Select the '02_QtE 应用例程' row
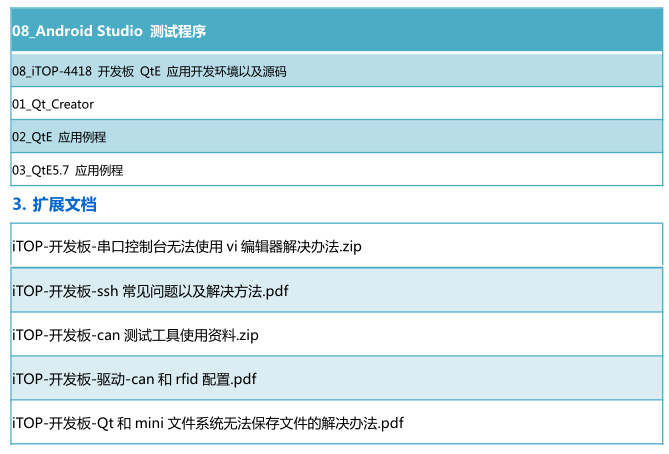Screen dimensions: 669x454 click(337, 137)
